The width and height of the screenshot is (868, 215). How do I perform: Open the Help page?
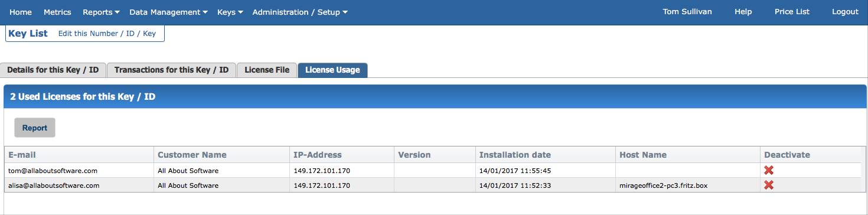coord(743,12)
